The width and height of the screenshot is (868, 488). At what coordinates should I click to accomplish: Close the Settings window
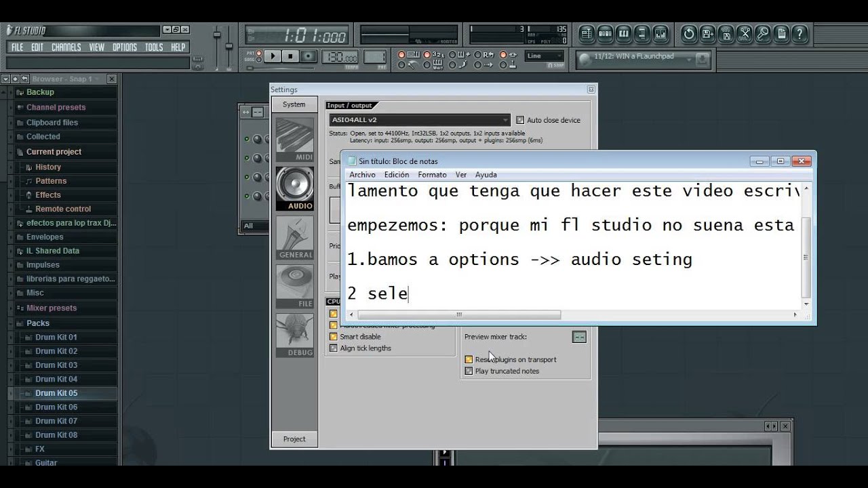pos(591,89)
